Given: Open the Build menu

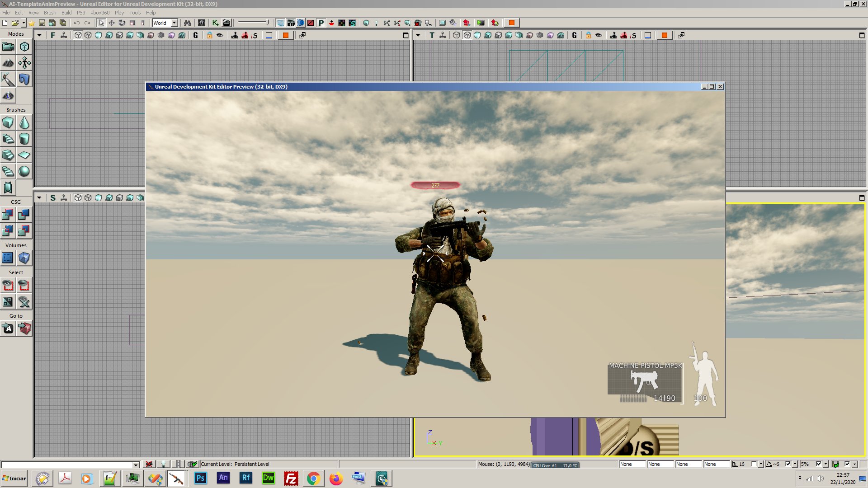Looking at the screenshot, I should pos(66,13).
